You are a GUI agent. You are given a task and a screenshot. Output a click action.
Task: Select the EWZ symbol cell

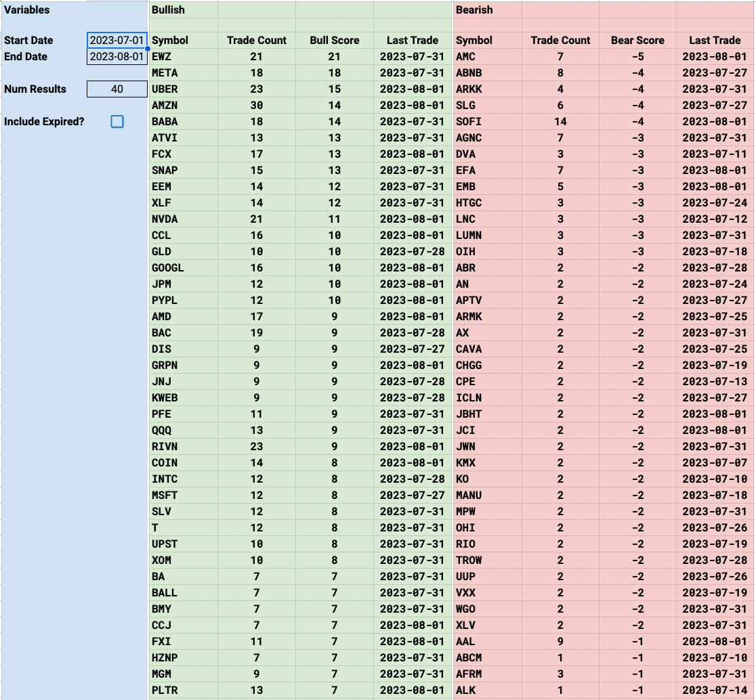183,57
